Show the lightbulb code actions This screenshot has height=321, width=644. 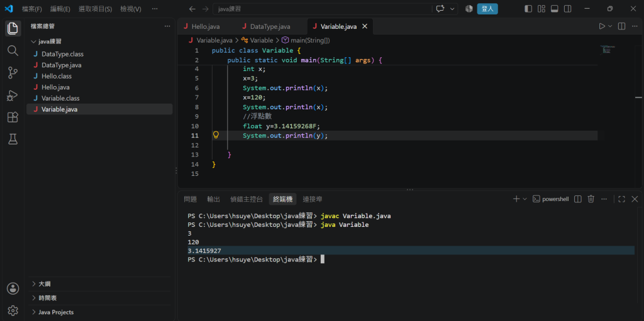216,135
